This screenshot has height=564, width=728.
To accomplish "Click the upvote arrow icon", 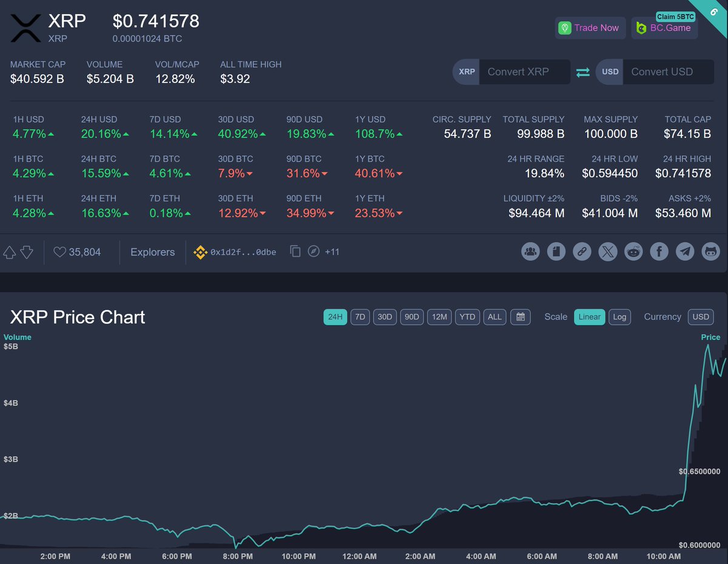I will [x=10, y=252].
